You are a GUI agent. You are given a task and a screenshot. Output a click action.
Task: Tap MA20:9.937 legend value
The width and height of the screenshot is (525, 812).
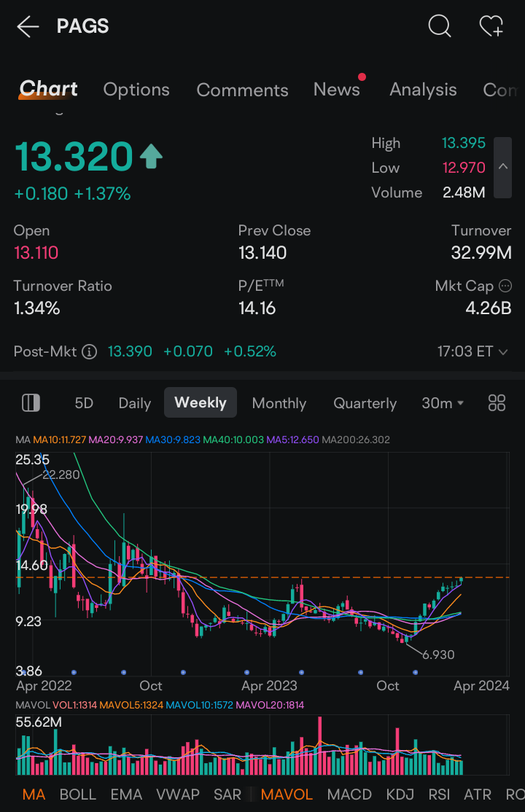[115, 440]
